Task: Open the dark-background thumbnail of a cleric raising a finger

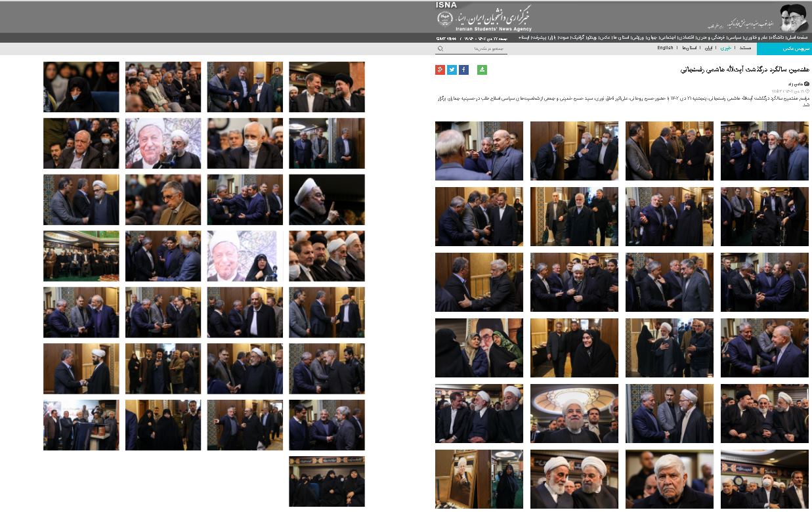Action: click(326, 200)
